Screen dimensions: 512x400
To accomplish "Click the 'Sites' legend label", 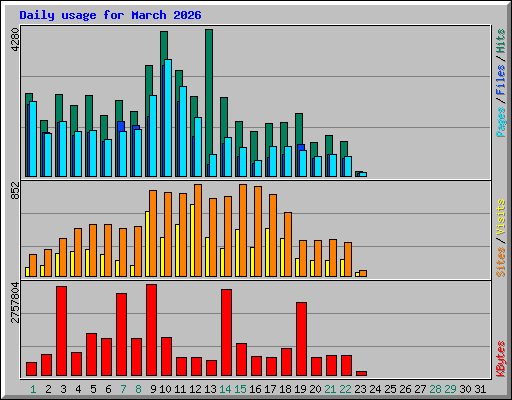I will [x=501, y=262].
